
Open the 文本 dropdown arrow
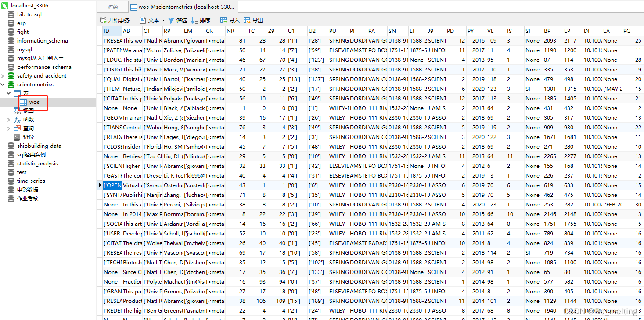(x=163, y=21)
